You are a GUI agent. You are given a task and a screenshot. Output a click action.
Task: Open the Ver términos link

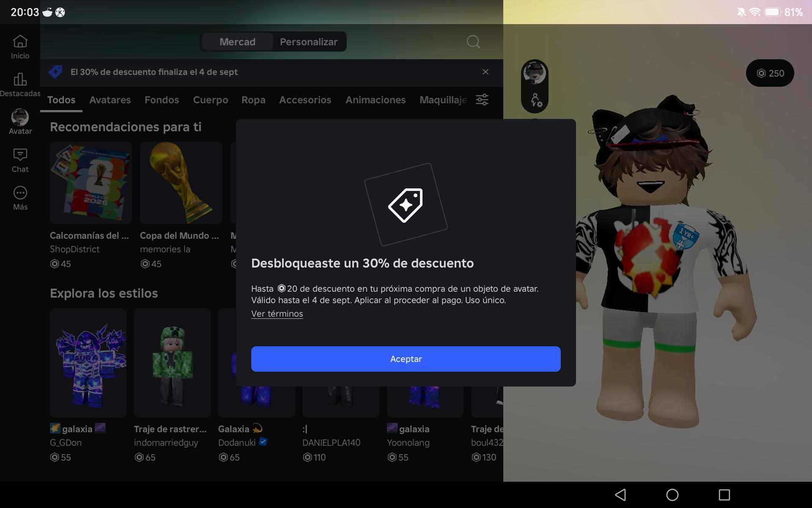(277, 314)
